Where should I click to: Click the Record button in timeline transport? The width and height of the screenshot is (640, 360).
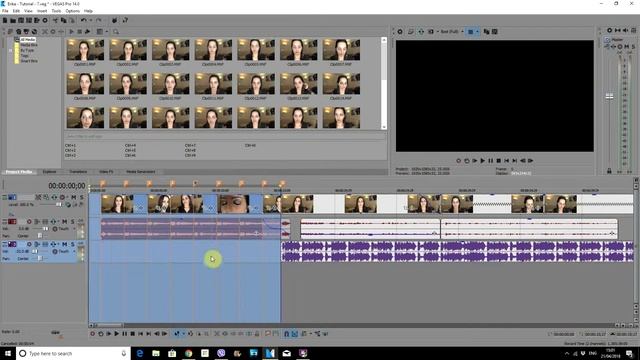pyautogui.click(x=93, y=334)
